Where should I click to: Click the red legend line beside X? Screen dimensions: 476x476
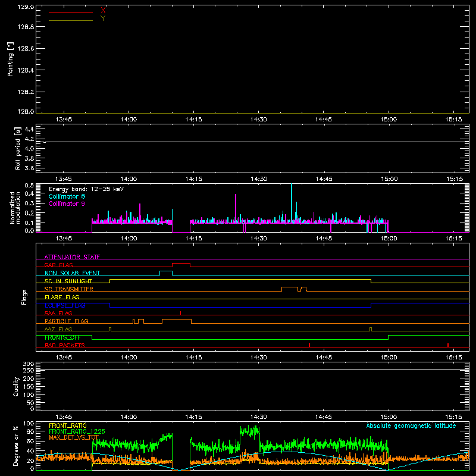coord(71,12)
